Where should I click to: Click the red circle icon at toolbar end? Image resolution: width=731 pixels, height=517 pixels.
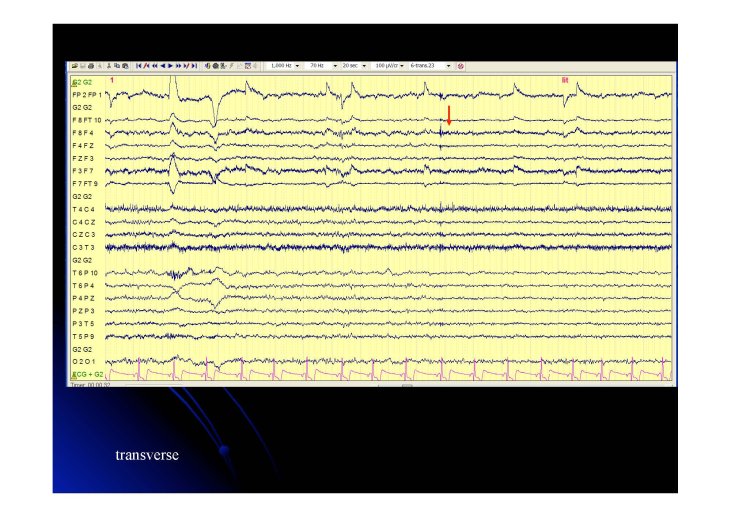tap(461, 66)
